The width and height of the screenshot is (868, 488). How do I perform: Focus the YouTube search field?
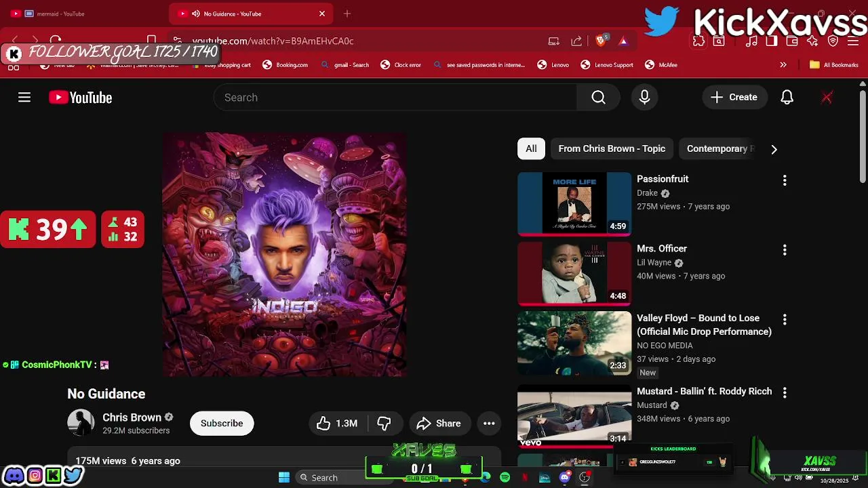pyautogui.click(x=395, y=98)
